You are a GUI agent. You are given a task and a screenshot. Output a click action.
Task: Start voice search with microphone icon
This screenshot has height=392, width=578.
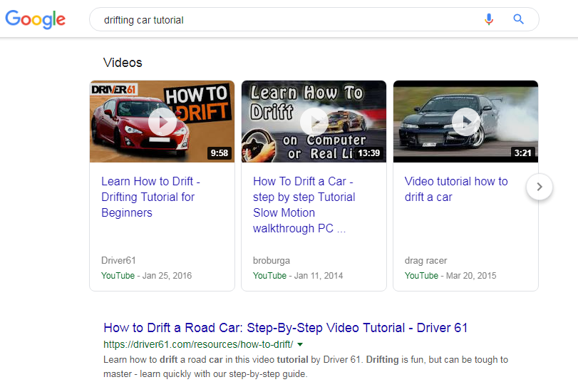click(489, 19)
